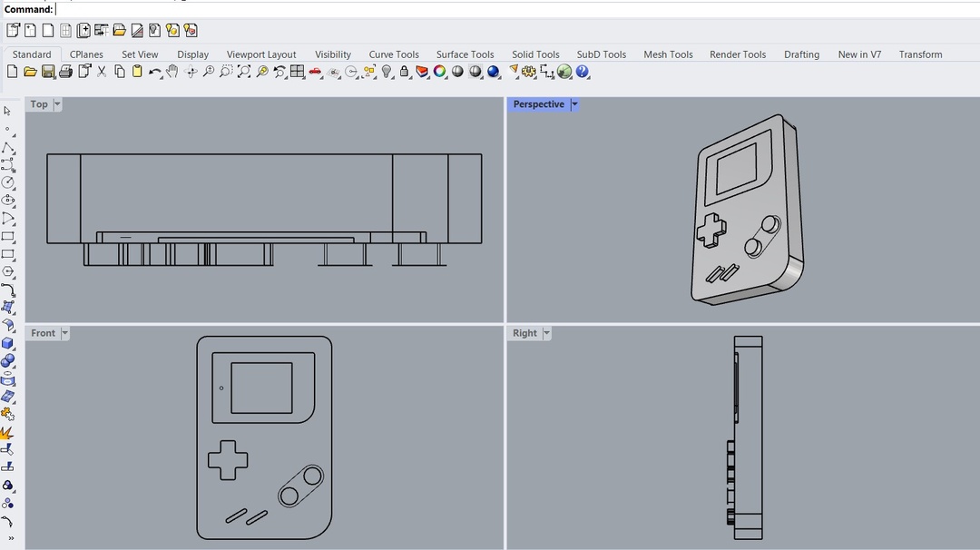The height and width of the screenshot is (550, 980).
Task: Select the Boolean Union spheres tool
Action: 8,360
